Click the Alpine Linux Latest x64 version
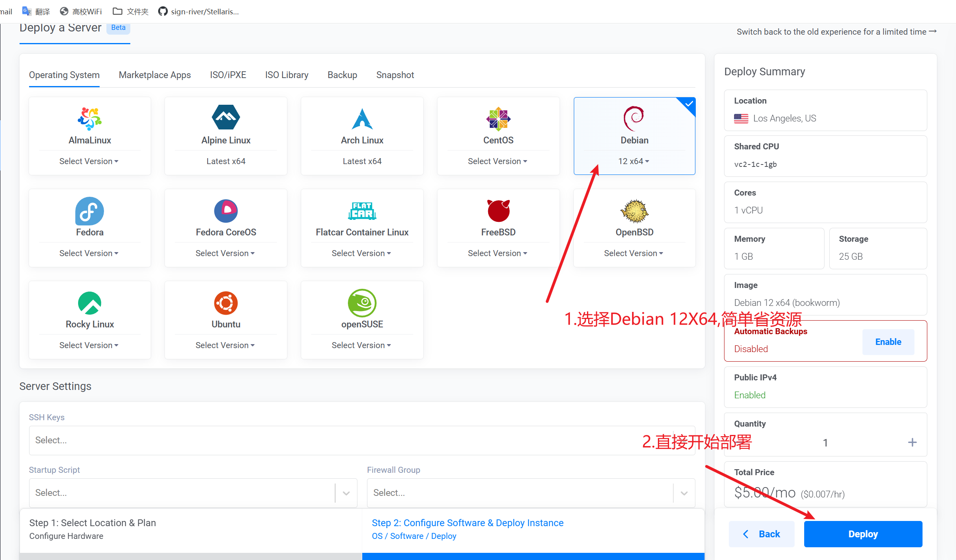The height and width of the screenshot is (560, 956). coord(226,161)
